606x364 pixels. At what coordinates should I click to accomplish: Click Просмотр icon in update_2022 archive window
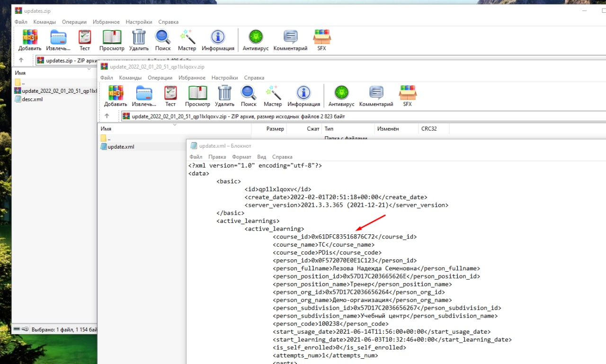[197, 92]
